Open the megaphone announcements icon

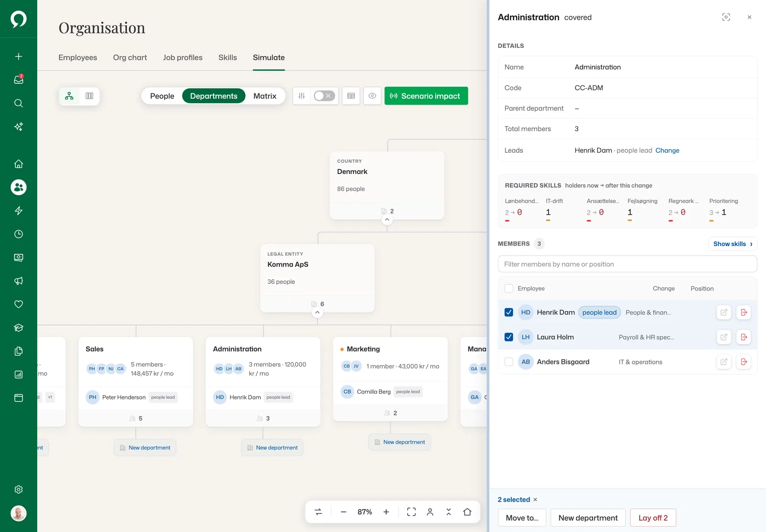click(x=19, y=281)
